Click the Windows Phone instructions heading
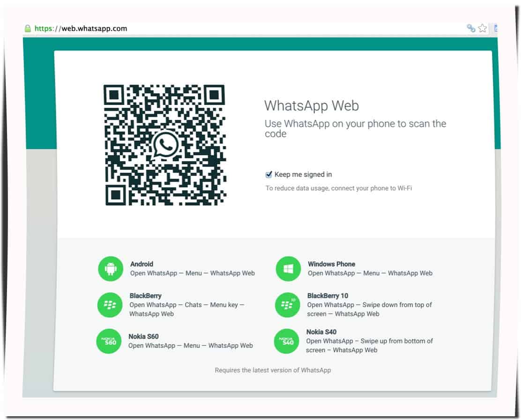 (x=331, y=264)
